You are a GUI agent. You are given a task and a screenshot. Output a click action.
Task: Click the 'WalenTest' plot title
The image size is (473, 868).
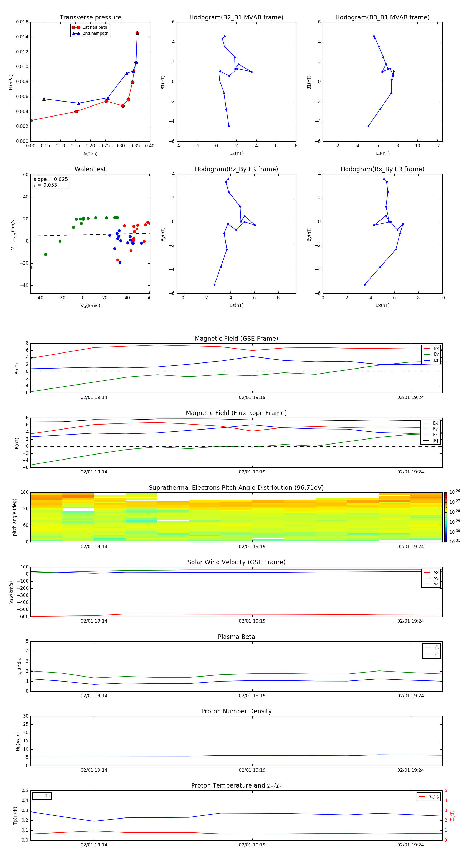[x=90, y=169]
